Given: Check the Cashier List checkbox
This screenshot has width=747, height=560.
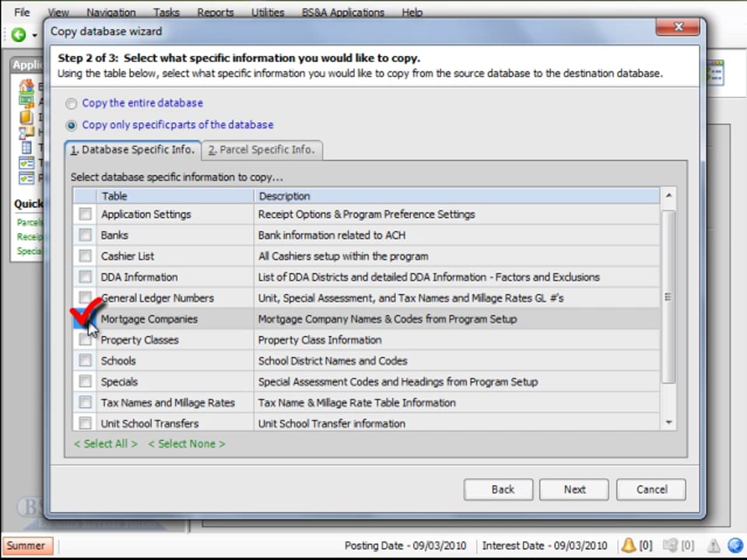Looking at the screenshot, I should click(86, 256).
